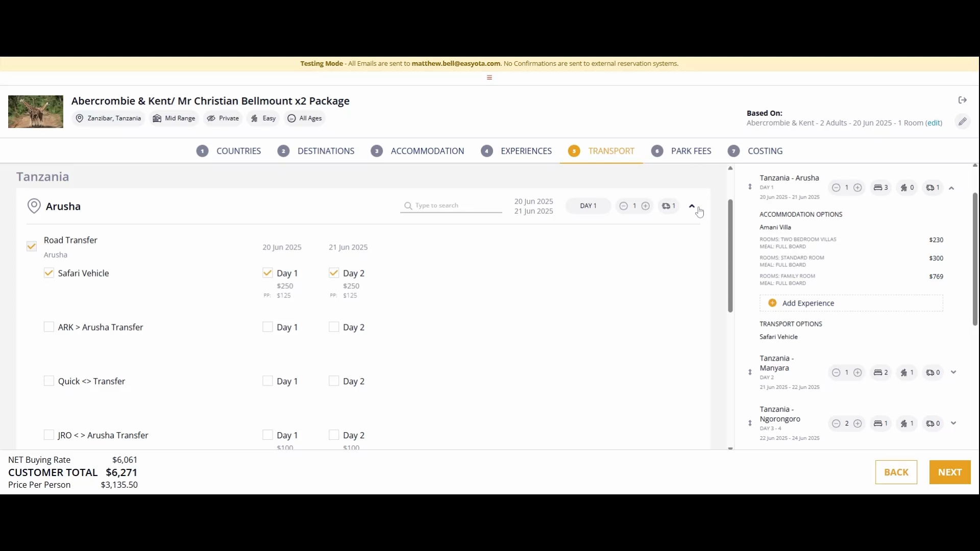This screenshot has height=551, width=980.
Task: Click the exit/logout icon at top right
Action: click(963, 100)
